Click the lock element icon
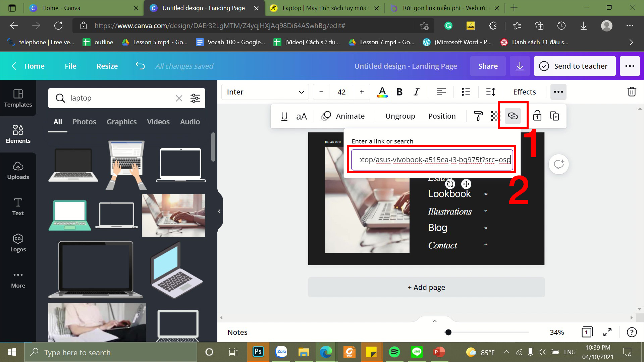Screen dimensions: 644x362 537,116
